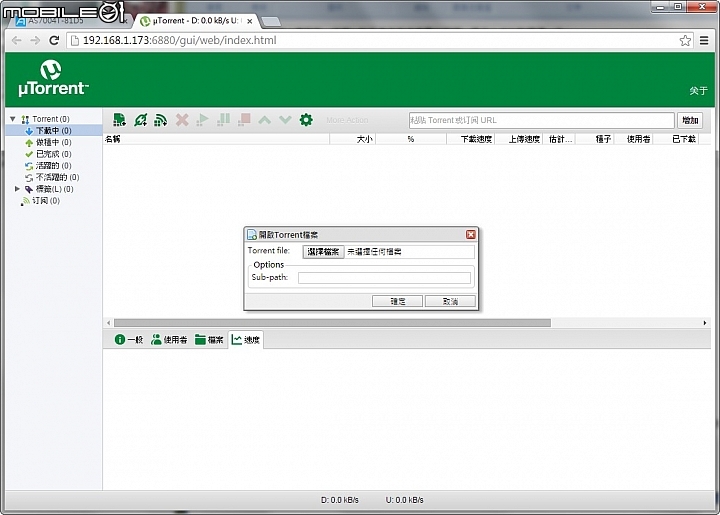Click the horizontal scrollbar right arrow

point(705,323)
